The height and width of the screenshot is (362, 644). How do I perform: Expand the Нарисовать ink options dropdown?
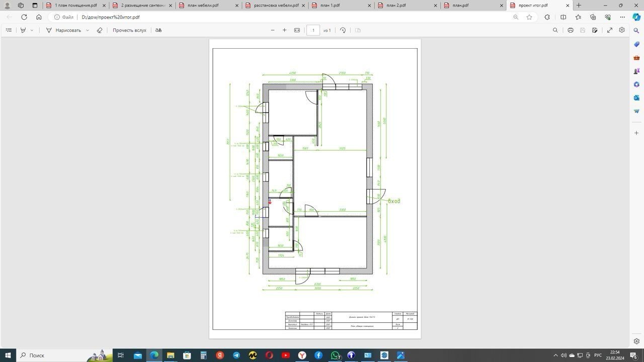pyautogui.click(x=88, y=30)
